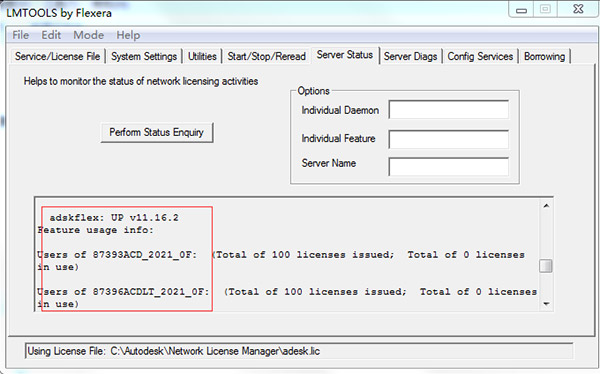Screen dimensions: 600x374
Task: Click the adskflex: UP v11.16.2 line
Action: pos(114,218)
